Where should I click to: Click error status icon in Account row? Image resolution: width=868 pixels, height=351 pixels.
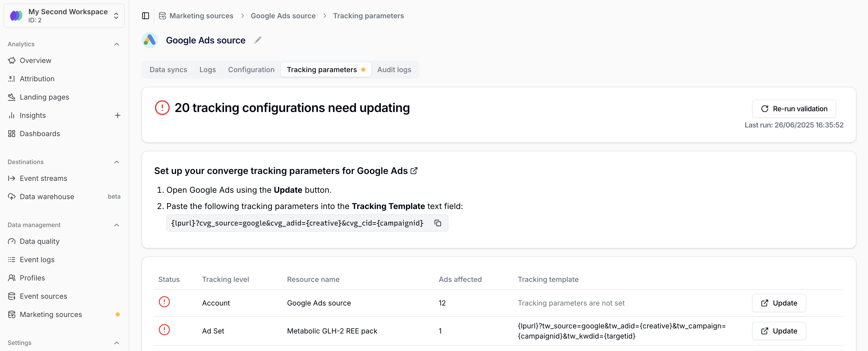click(164, 302)
